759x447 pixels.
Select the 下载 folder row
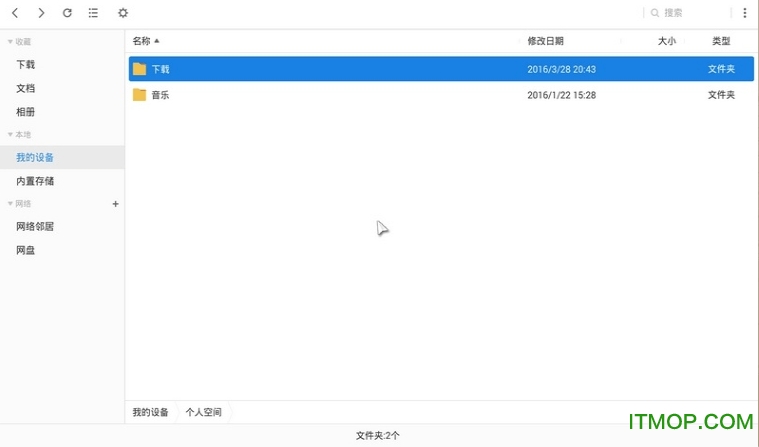pos(400,69)
